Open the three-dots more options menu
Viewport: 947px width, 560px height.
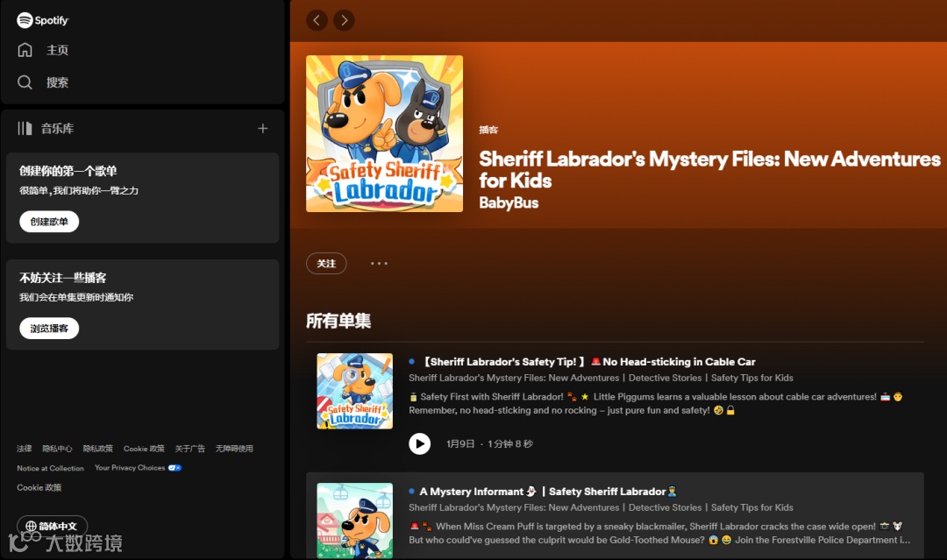(x=380, y=263)
